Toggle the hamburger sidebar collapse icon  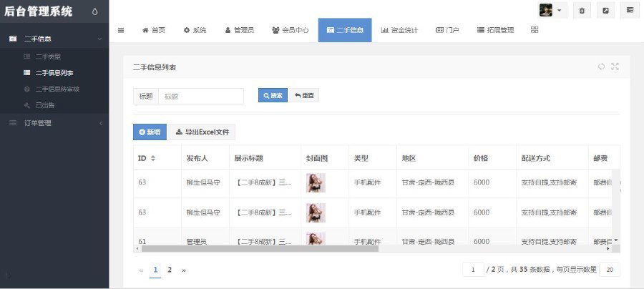121,30
